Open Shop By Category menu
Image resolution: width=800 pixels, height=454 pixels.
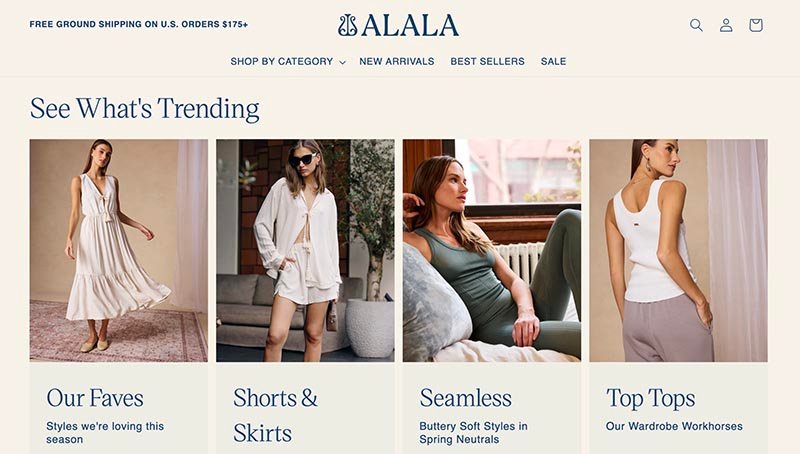point(282,61)
